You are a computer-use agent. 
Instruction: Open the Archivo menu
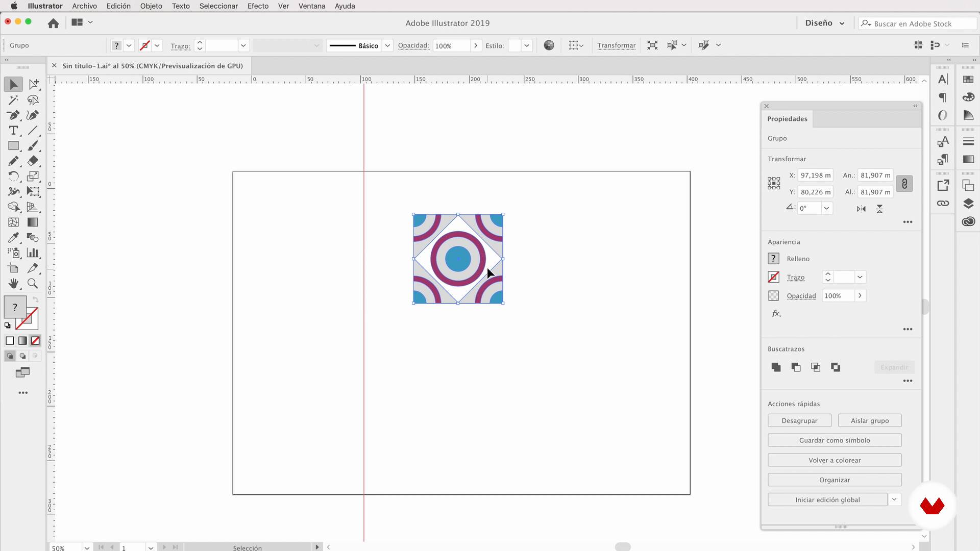click(x=84, y=6)
